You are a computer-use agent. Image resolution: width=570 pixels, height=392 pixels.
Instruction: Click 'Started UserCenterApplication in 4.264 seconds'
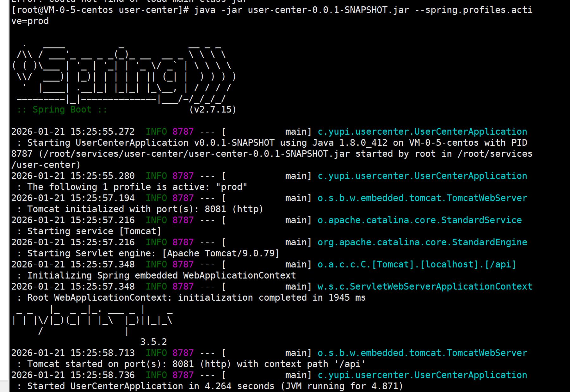click(x=151, y=386)
